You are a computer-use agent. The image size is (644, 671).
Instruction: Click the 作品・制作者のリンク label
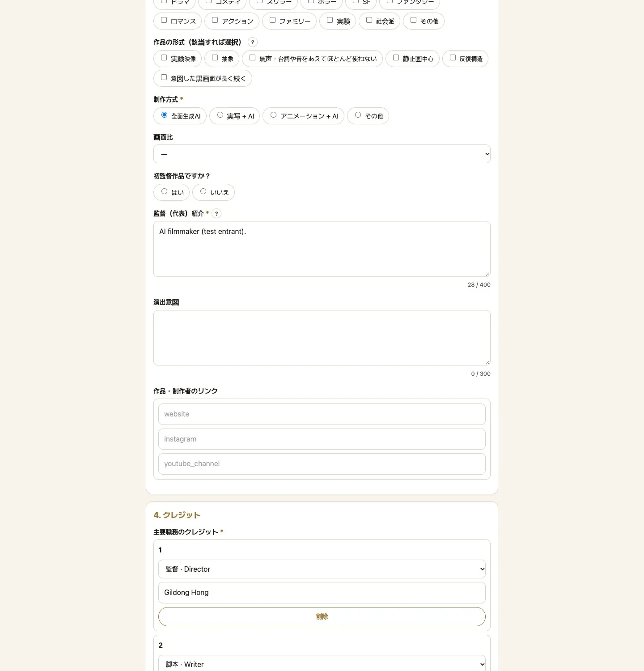[186, 391]
